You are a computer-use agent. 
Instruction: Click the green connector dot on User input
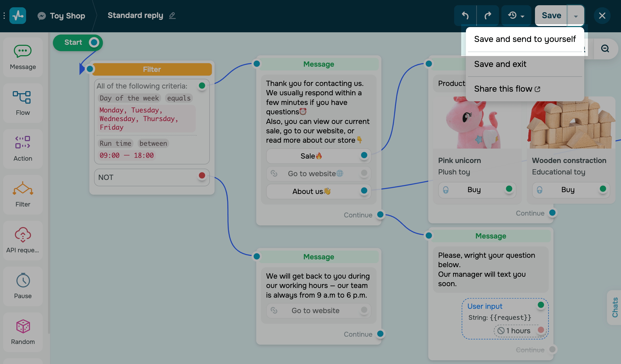point(541,305)
